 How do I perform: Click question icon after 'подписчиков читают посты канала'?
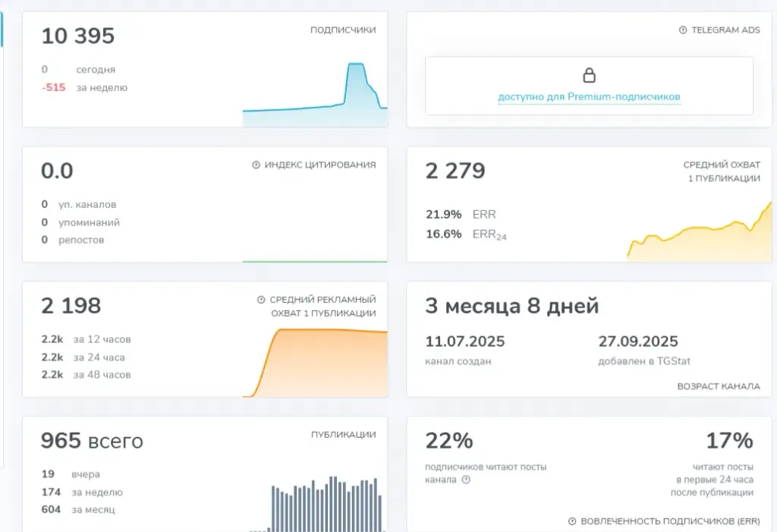[x=466, y=480]
